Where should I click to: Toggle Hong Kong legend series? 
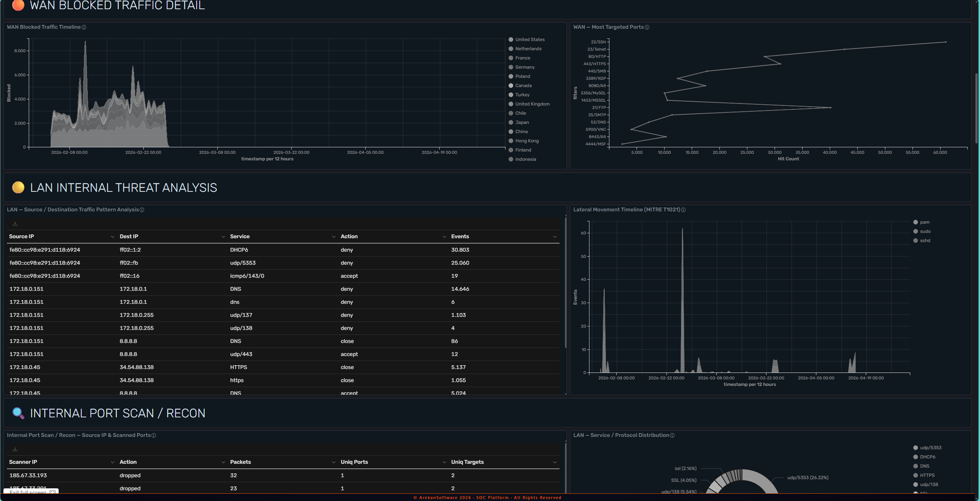pyautogui.click(x=524, y=141)
